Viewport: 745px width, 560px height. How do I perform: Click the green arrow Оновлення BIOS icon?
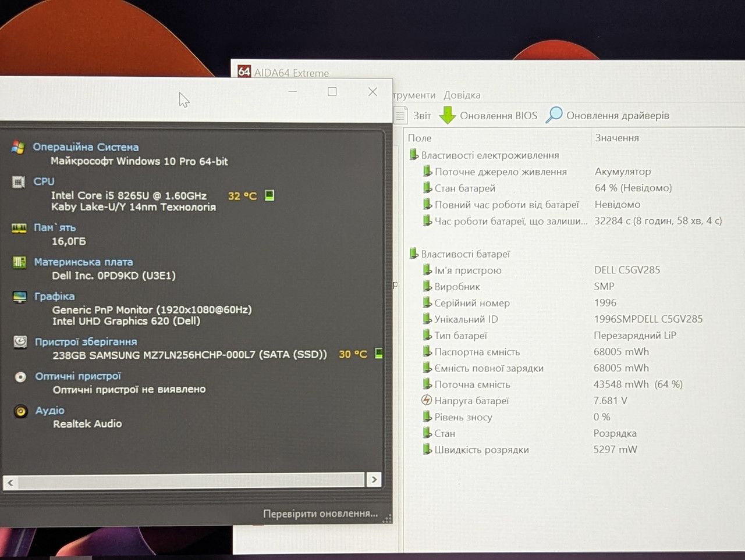pyautogui.click(x=447, y=115)
